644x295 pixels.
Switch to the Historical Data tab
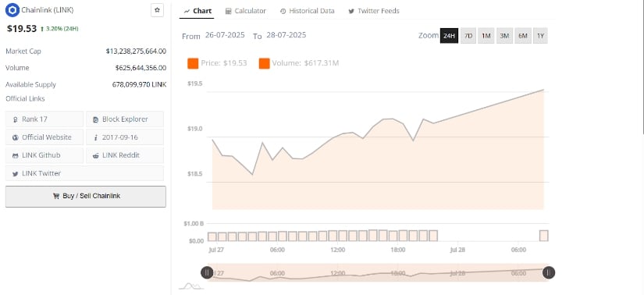(308, 11)
